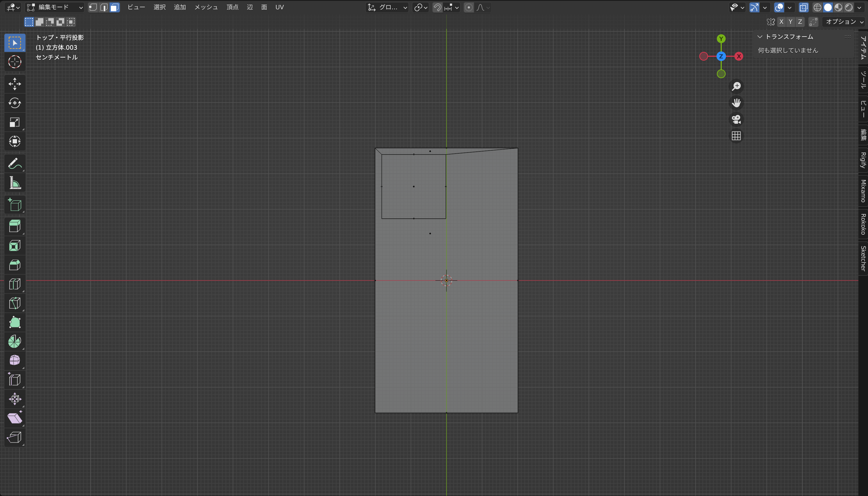Click the green Y axis gizmo
This screenshot has height=496, width=868.
pos(721,38)
